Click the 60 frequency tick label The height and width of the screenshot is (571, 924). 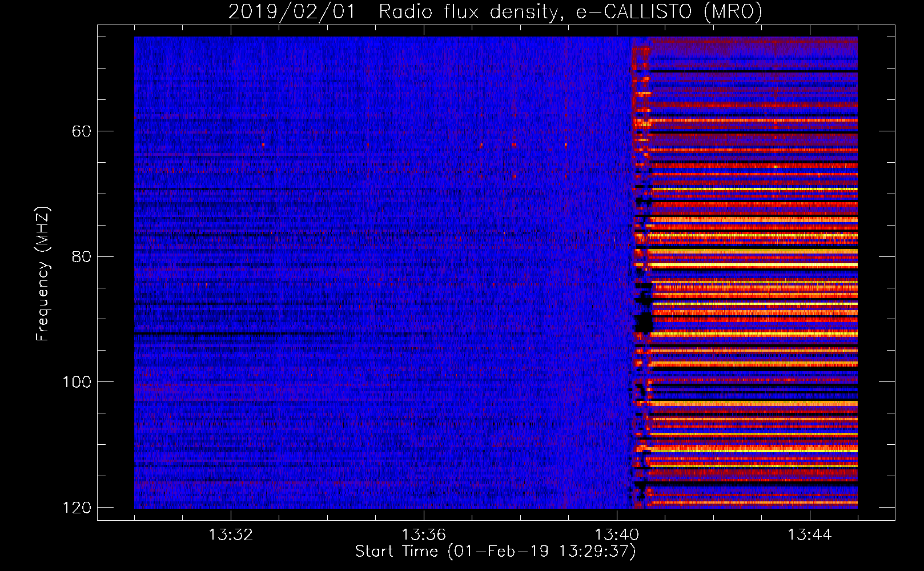[82, 131]
